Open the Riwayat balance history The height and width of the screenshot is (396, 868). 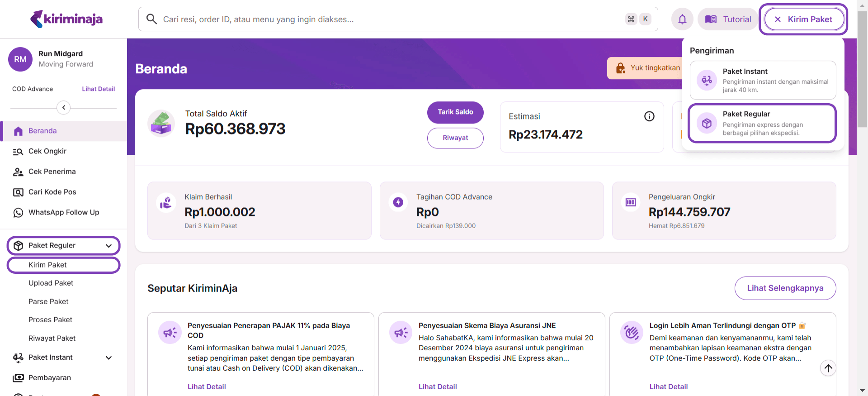pos(455,138)
